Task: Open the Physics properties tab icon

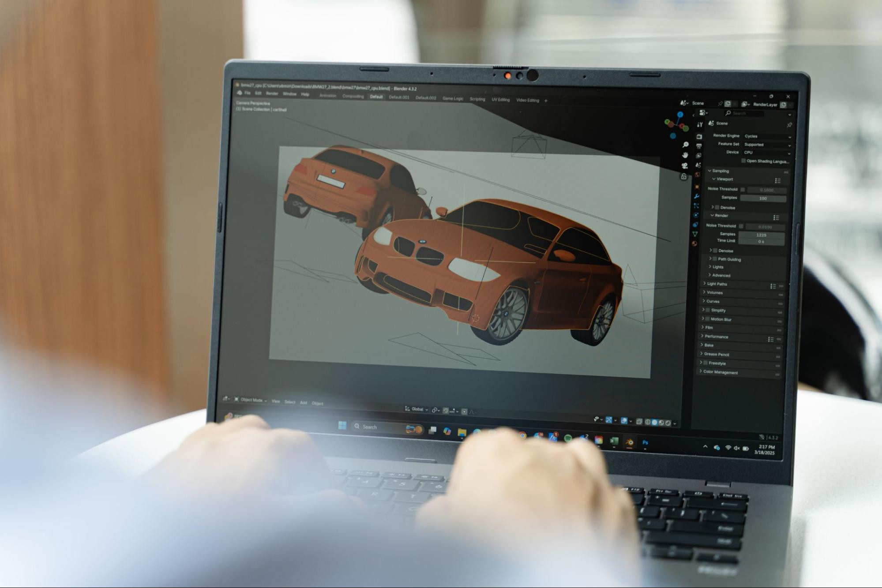Action: (x=696, y=215)
